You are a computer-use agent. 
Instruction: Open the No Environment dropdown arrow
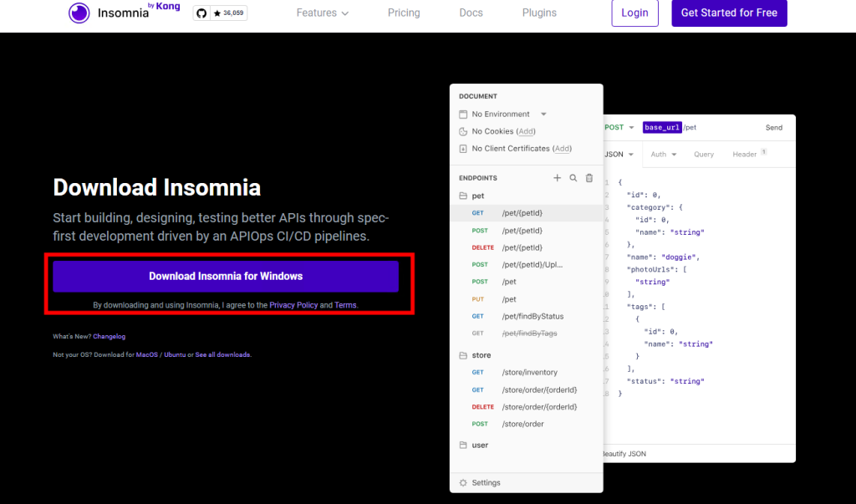543,115
